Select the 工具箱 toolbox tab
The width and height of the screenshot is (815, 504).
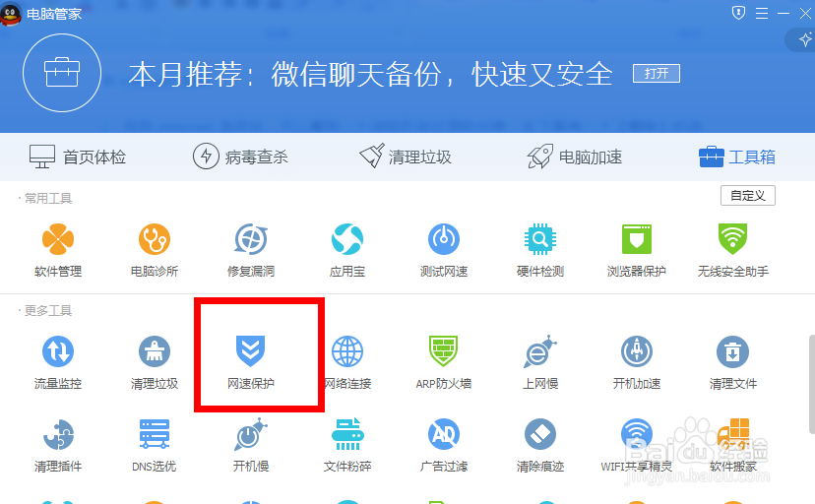737,157
